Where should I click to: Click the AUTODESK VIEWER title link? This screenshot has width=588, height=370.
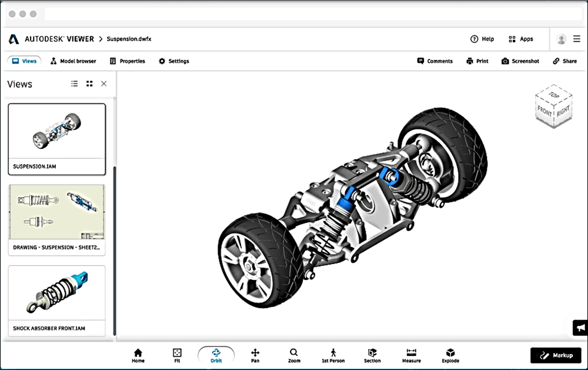(59, 39)
